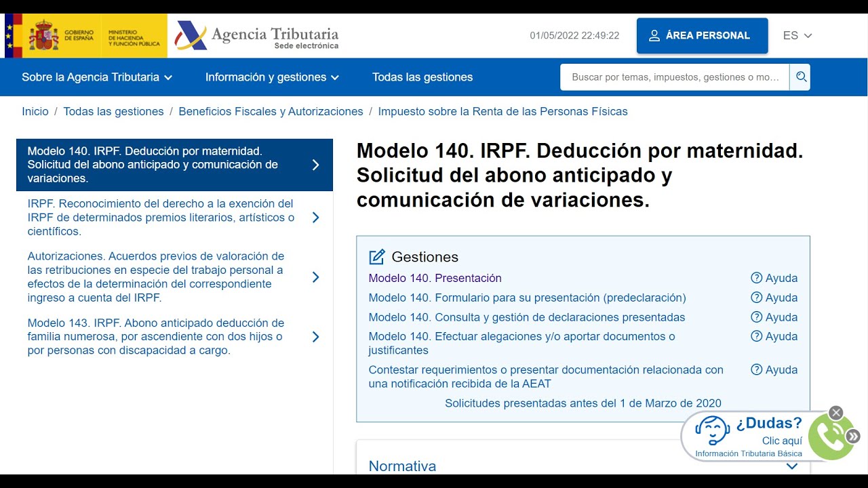Click the ÁREA PERSONAL button
The height and width of the screenshot is (488, 868).
702,35
